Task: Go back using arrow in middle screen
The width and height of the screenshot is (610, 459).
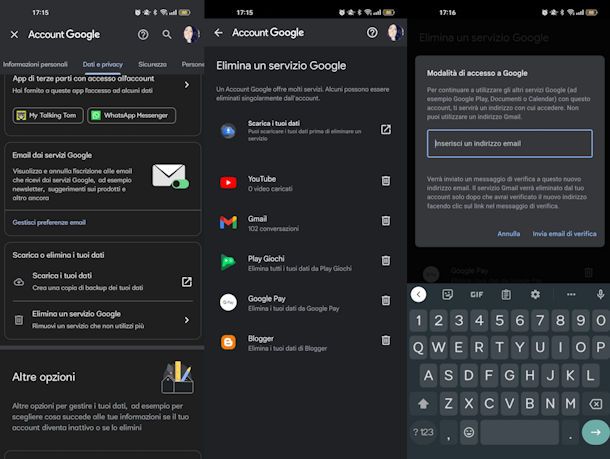Action: point(219,33)
